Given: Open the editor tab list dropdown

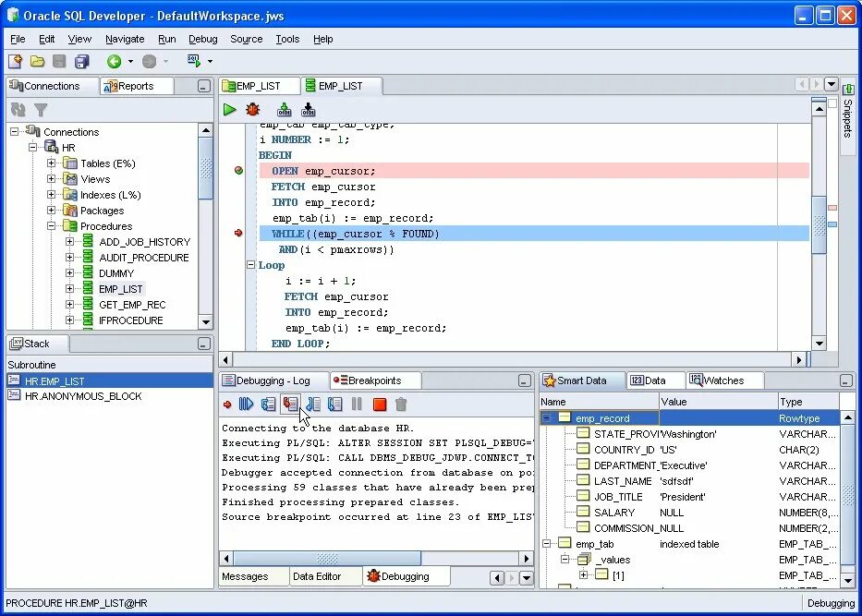Looking at the screenshot, I should pos(832,84).
